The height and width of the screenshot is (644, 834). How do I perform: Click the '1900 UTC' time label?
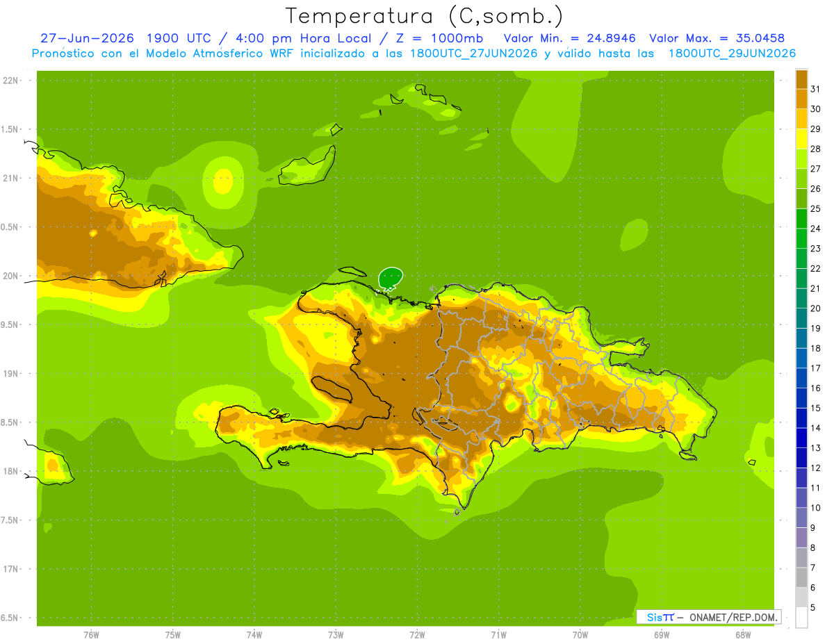[x=179, y=38]
